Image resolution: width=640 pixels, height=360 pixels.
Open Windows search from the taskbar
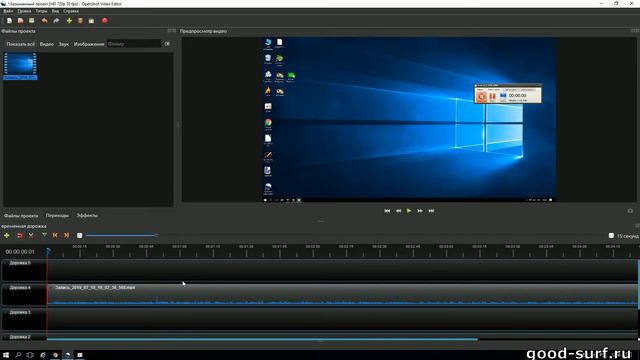pos(18,355)
